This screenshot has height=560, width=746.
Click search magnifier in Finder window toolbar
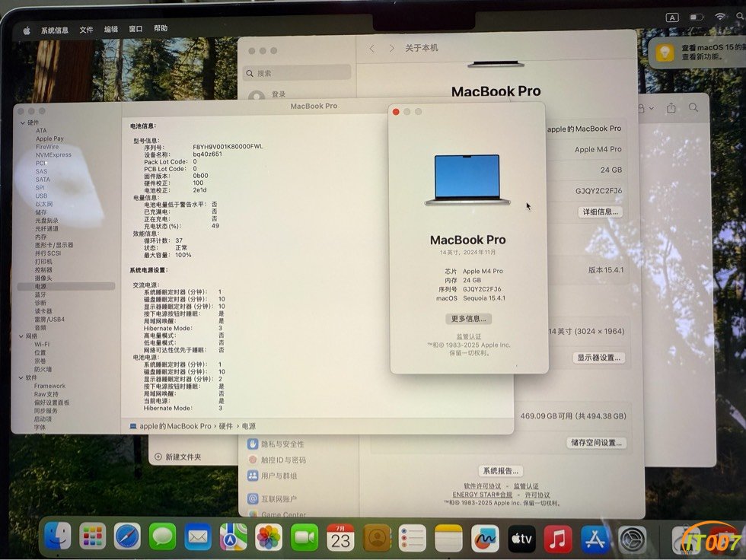(x=693, y=107)
